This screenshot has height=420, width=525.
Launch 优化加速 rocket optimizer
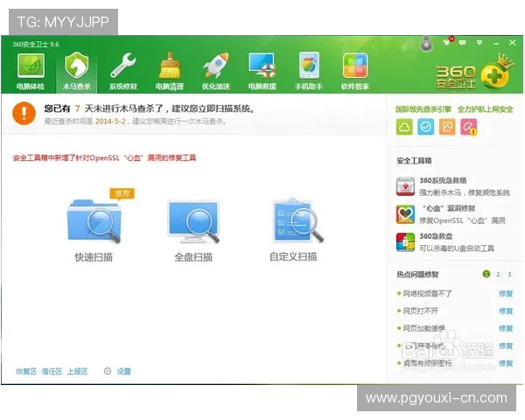click(x=215, y=72)
